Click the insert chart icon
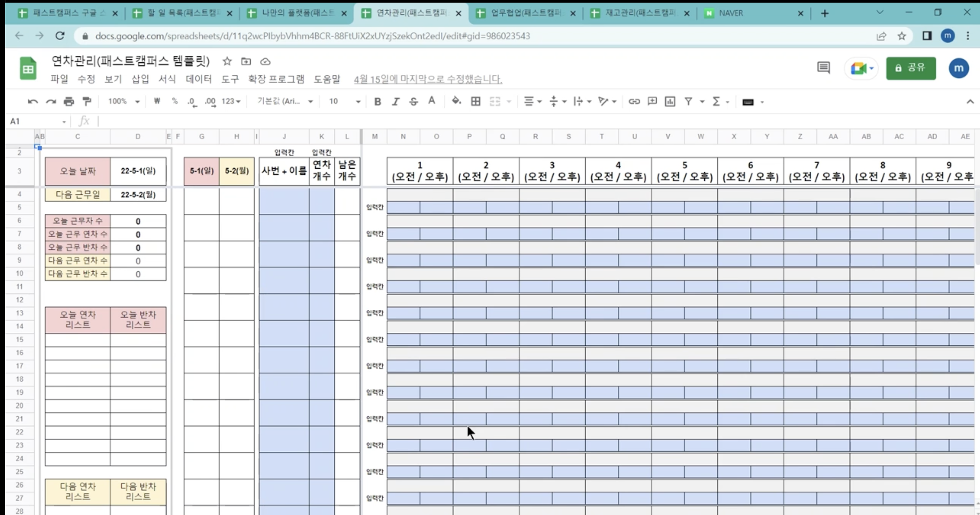 click(x=670, y=102)
